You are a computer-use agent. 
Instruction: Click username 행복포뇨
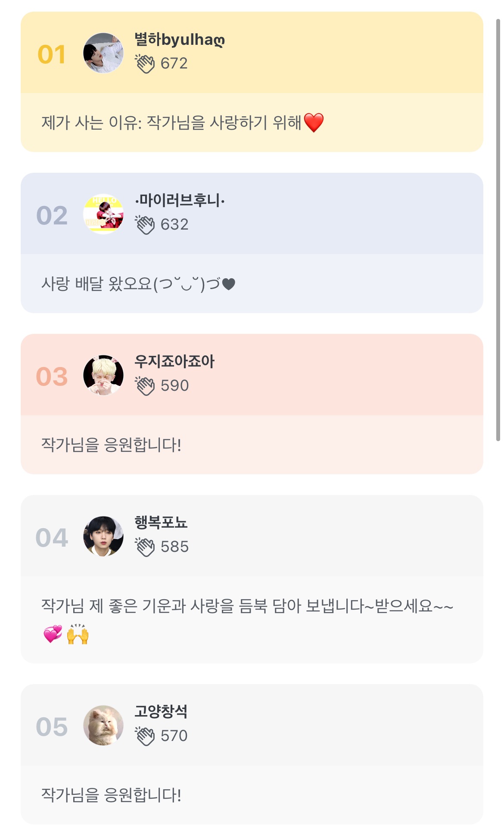coord(161,523)
